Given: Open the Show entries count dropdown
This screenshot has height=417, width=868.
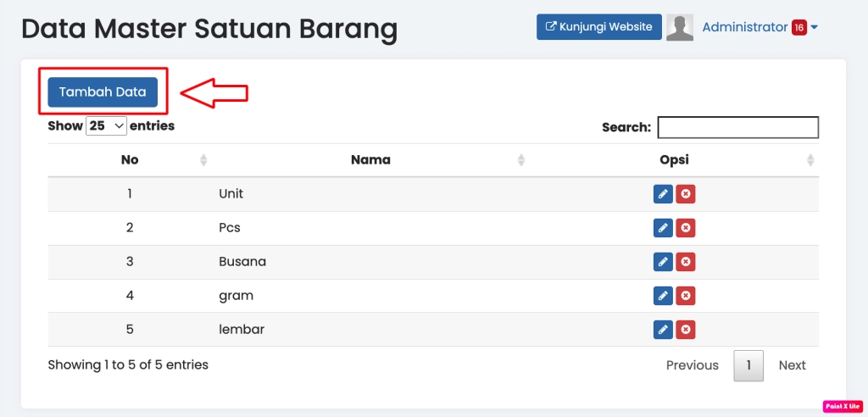Looking at the screenshot, I should pos(107,126).
